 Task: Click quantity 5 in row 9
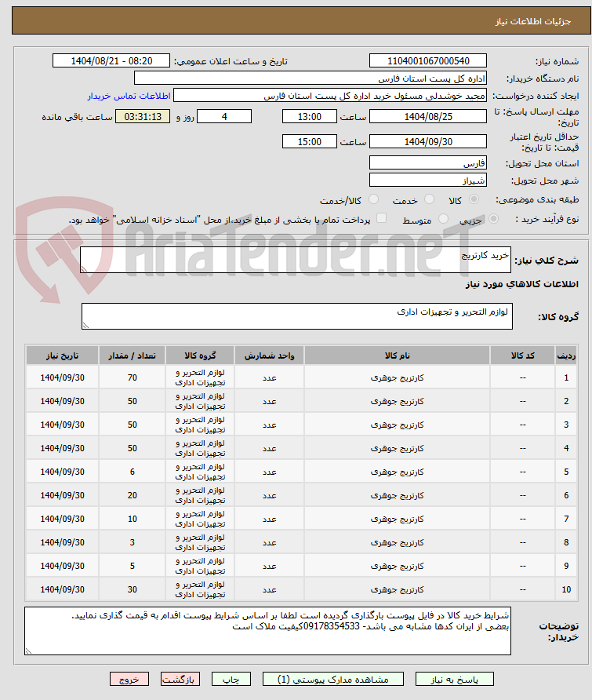132,566
